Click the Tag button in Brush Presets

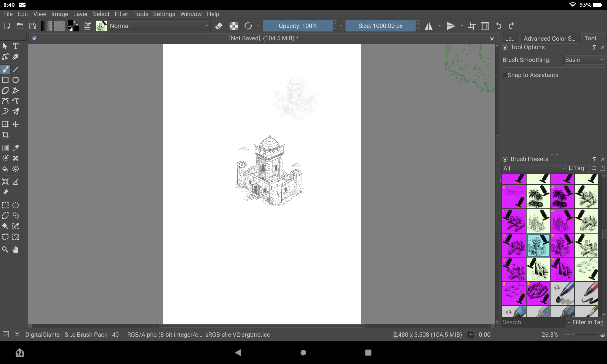pyautogui.click(x=578, y=168)
